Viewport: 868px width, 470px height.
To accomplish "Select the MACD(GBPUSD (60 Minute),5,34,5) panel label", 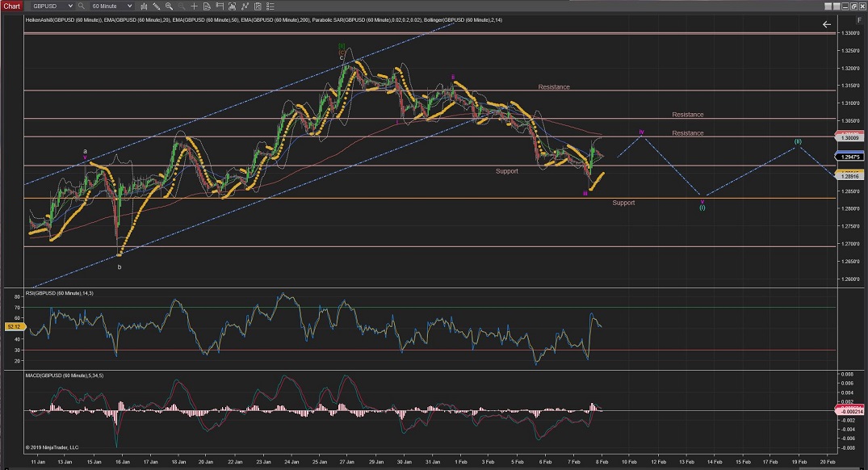I will click(65, 376).
